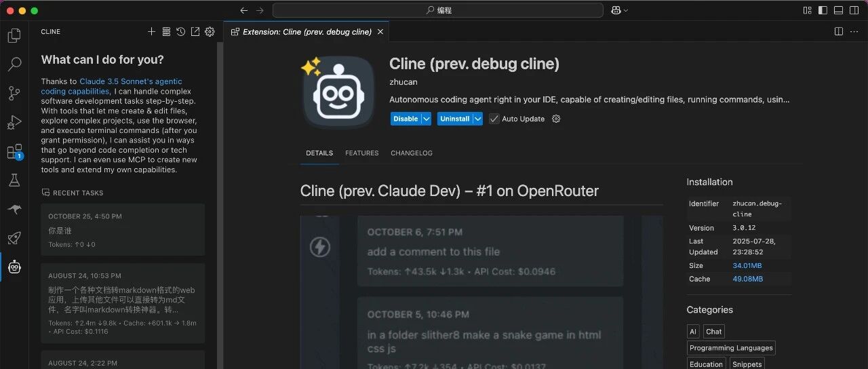This screenshot has width=868, height=369.
Task: Click the lightning bolt icon in preview image
Action: (x=320, y=247)
